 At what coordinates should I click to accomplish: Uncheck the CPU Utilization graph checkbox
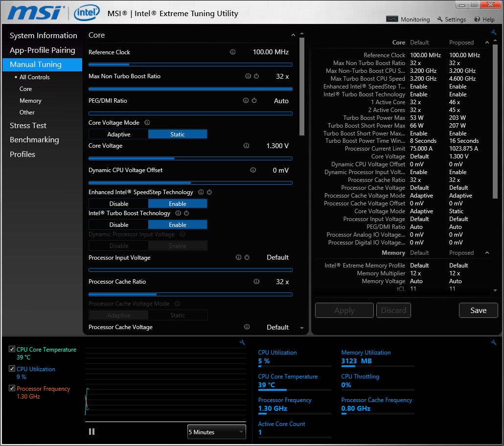click(12, 369)
